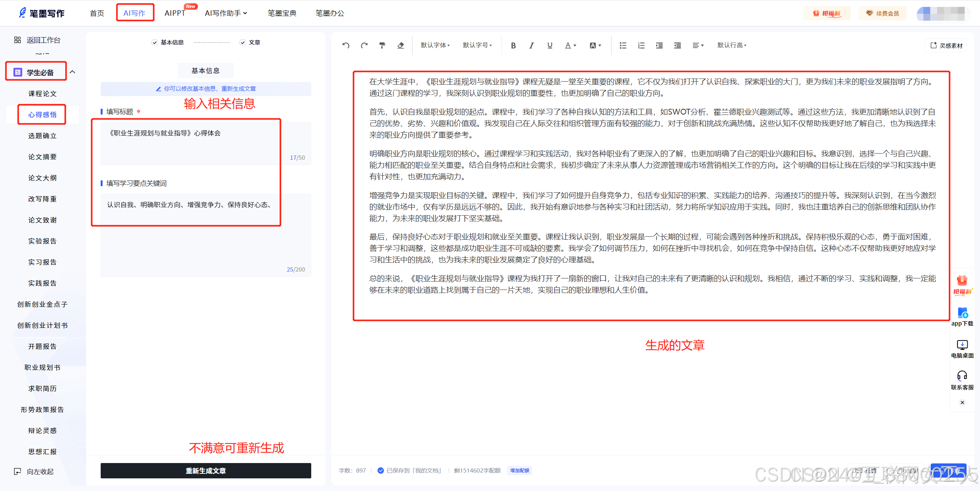Viewport: 980px width, 491px height.
Task: Insert a numbered list
Action: (x=641, y=46)
